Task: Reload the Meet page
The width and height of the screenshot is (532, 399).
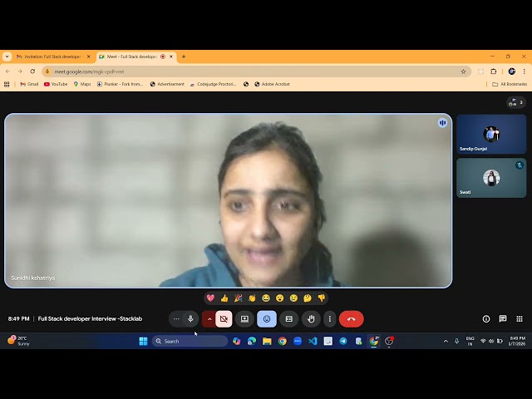Action: pos(32,71)
